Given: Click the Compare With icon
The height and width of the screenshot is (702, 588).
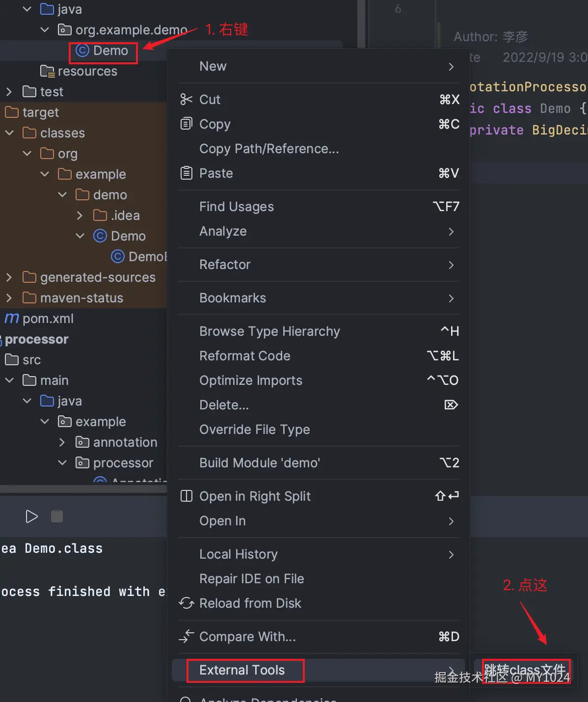Looking at the screenshot, I should (187, 637).
